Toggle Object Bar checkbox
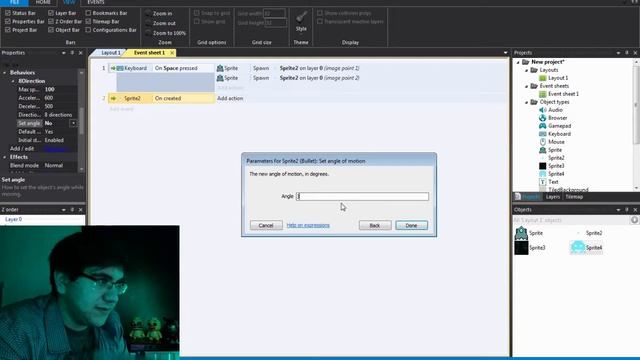Viewport: 640px width, 360px height. click(x=51, y=30)
